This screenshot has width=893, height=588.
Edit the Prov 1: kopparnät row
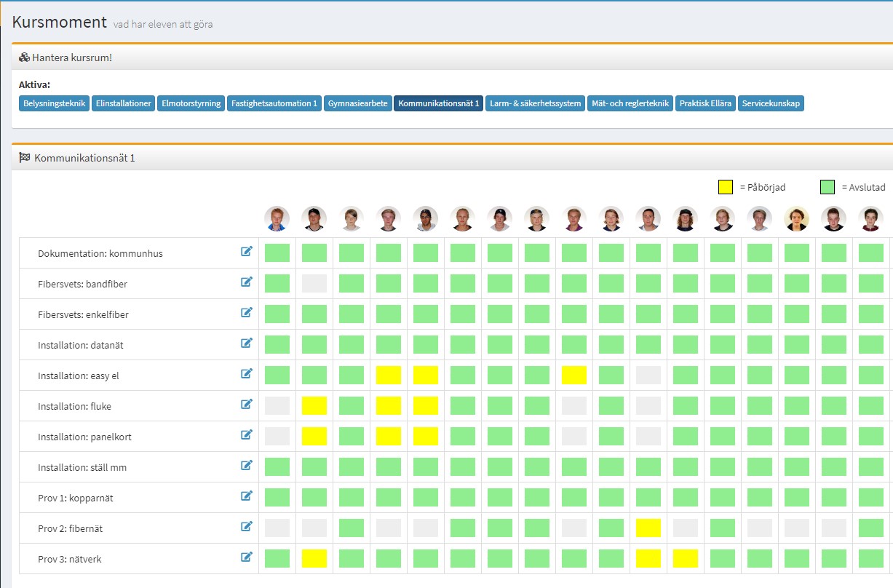pyautogui.click(x=247, y=496)
